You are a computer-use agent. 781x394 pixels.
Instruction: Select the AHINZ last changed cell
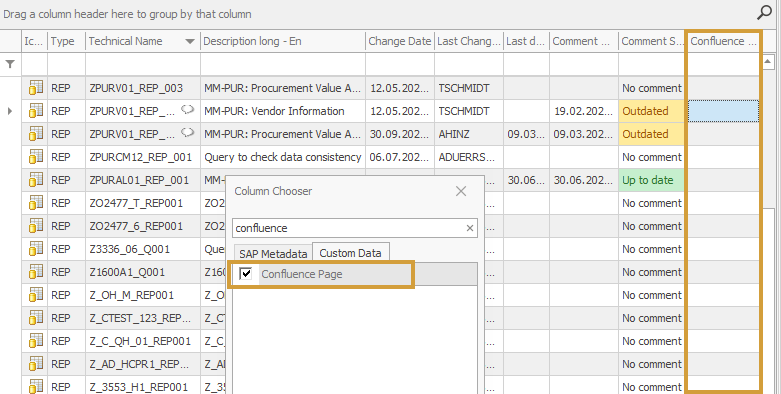click(x=469, y=134)
